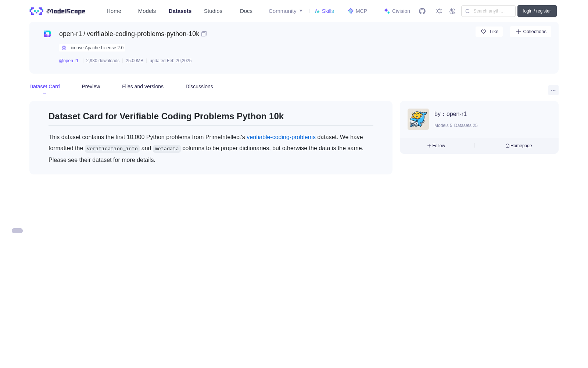The image size is (588, 368).
Task: Open the Models nav item
Action: point(147,11)
